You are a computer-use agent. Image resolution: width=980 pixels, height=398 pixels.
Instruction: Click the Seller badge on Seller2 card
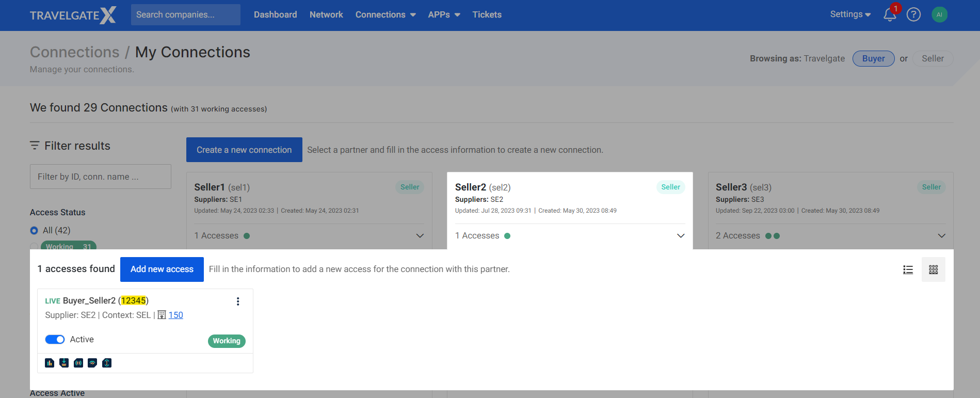[670, 187]
